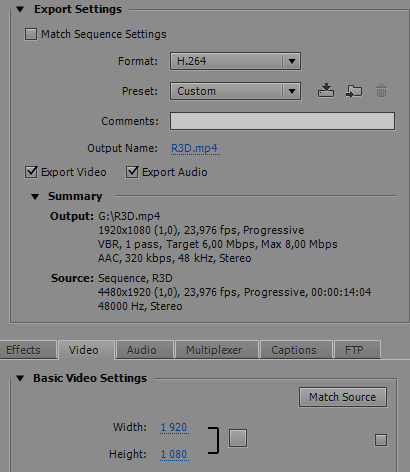Click the Height value 1 080

(174, 454)
